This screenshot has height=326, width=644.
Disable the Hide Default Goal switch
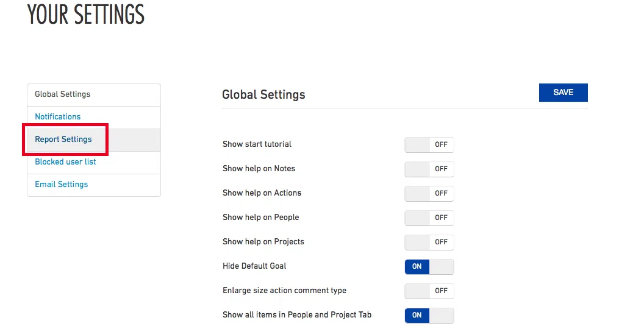(x=429, y=266)
